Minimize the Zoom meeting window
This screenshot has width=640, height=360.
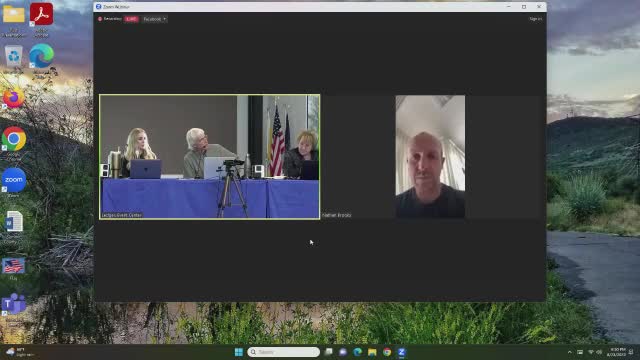tap(509, 7)
